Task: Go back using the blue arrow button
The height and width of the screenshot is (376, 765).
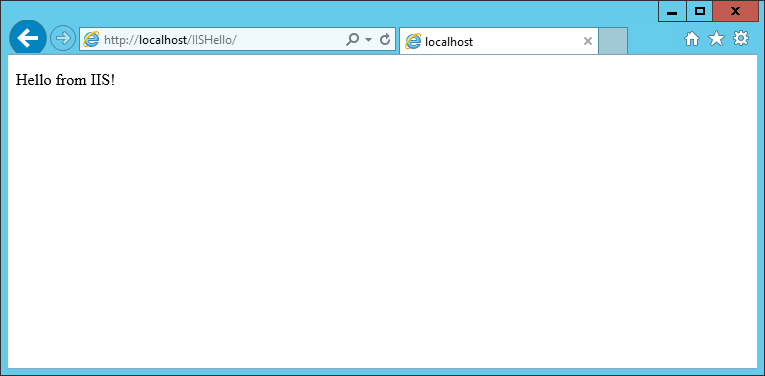Action: pyautogui.click(x=28, y=38)
